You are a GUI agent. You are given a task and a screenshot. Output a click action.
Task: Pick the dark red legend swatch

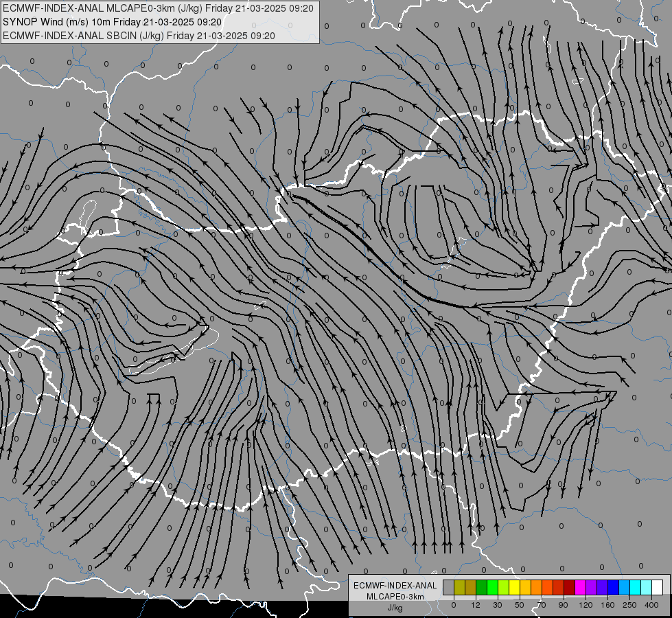point(570,587)
